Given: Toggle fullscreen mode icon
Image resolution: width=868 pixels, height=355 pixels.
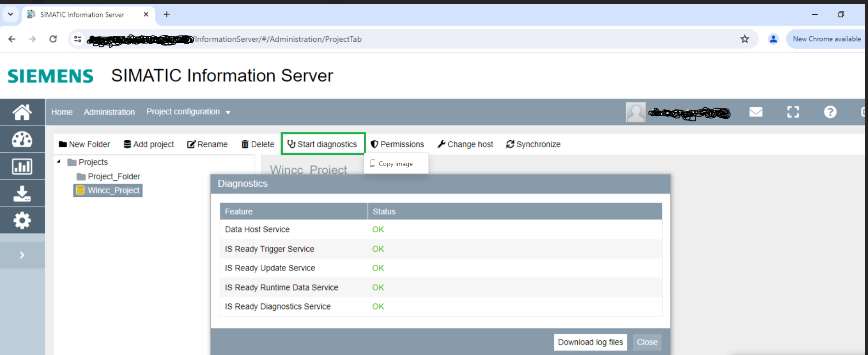Looking at the screenshot, I should point(793,112).
